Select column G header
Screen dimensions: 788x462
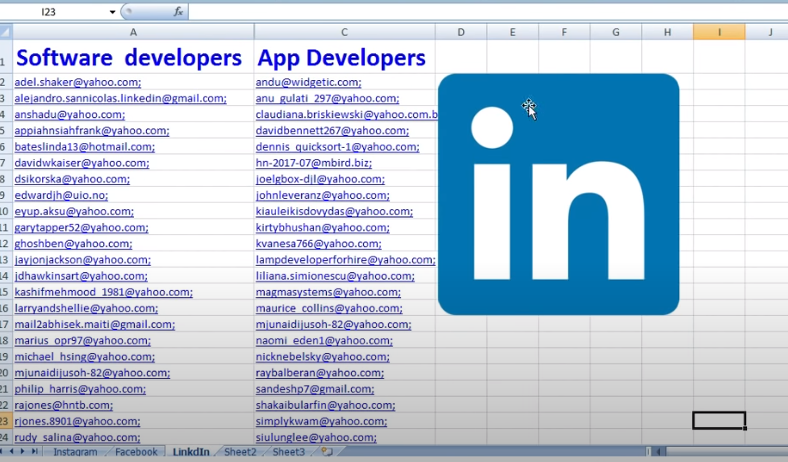(x=616, y=32)
